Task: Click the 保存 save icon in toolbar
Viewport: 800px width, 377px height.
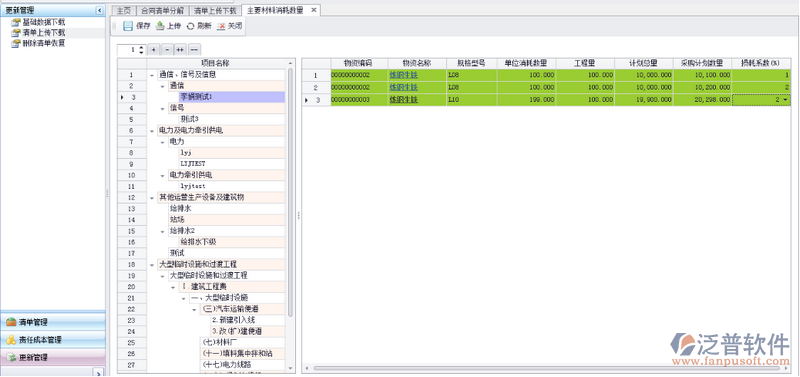Action: (x=128, y=26)
